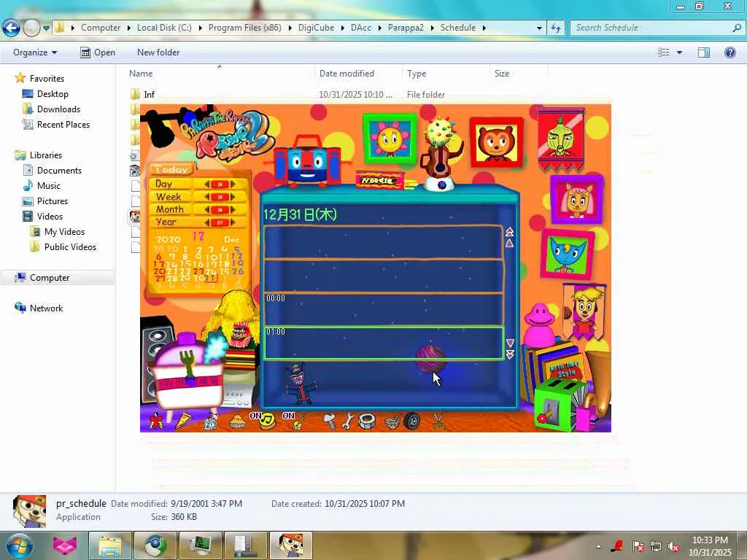Click the cat girl portrait in purple frame
Image resolution: width=747 pixels, height=560 pixels.
tap(577, 198)
